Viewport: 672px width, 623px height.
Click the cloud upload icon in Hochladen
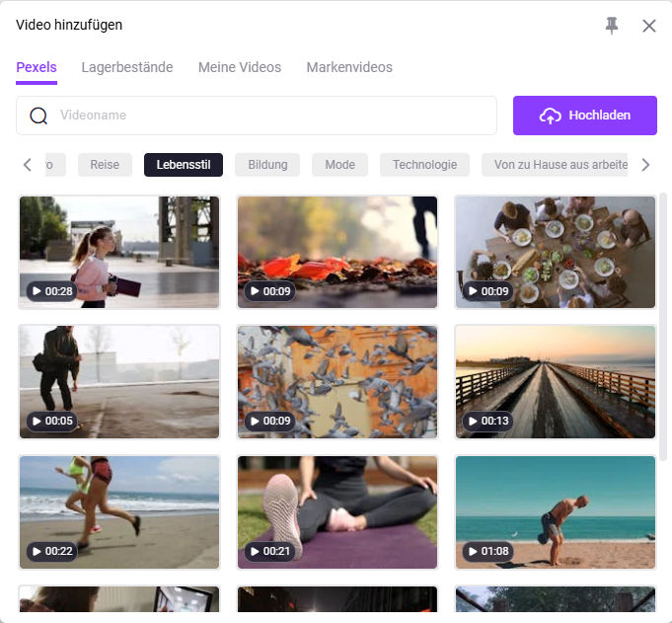pyautogui.click(x=551, y=116)
